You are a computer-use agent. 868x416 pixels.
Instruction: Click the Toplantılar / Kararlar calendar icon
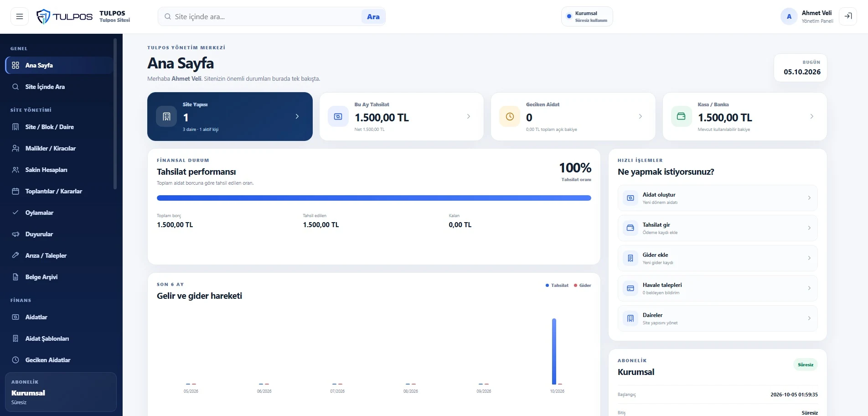pyautogui.click(x=15, y=191)
